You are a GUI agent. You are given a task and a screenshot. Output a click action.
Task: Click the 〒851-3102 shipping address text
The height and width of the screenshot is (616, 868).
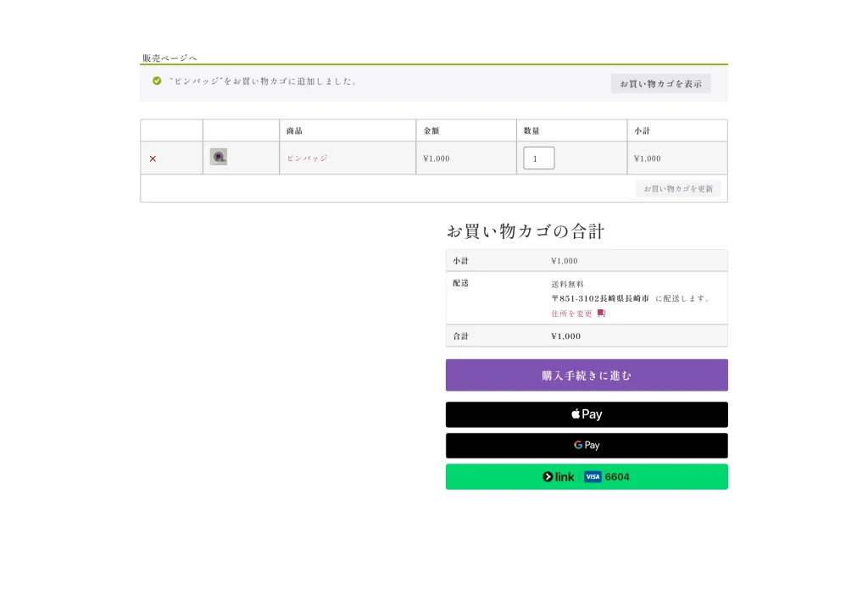(x=600, y=298)
